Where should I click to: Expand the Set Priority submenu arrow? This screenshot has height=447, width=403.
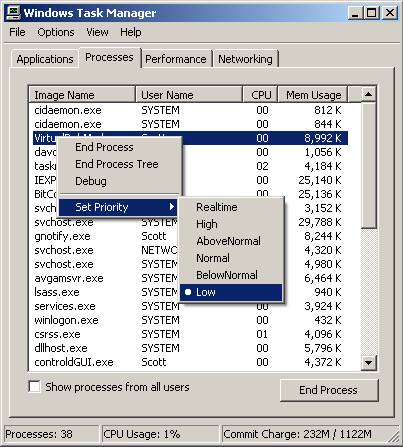172,207
